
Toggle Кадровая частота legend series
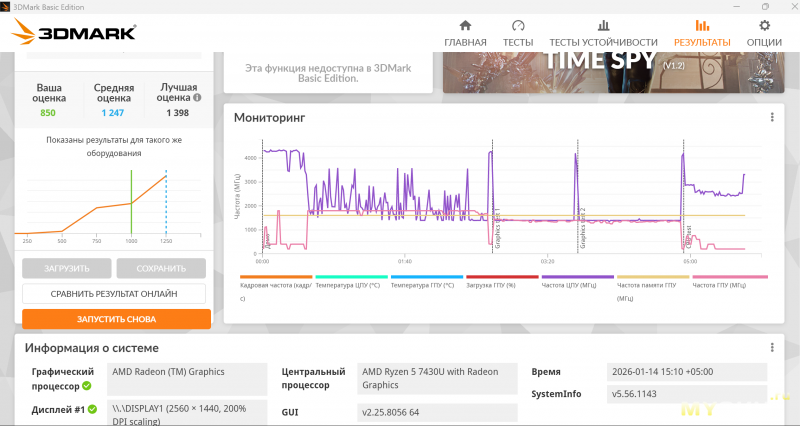[275, 284]
